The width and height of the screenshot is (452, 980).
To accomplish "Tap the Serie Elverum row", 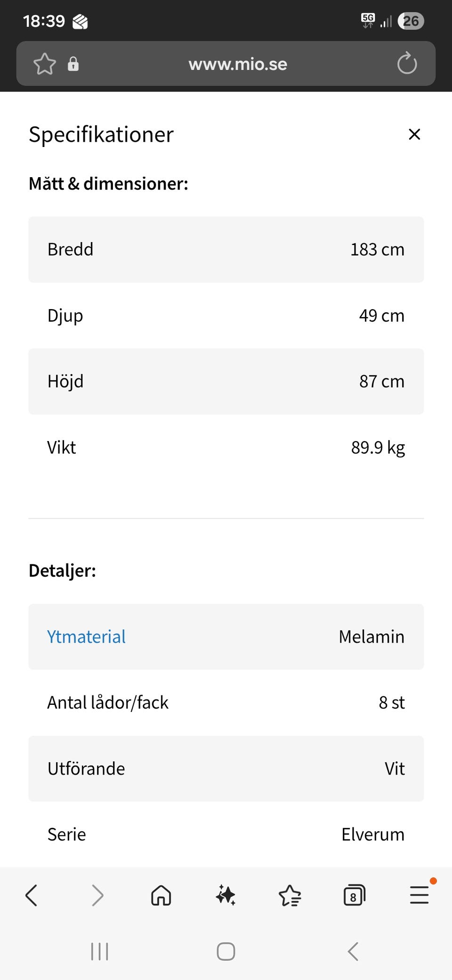I will (226, 834).
